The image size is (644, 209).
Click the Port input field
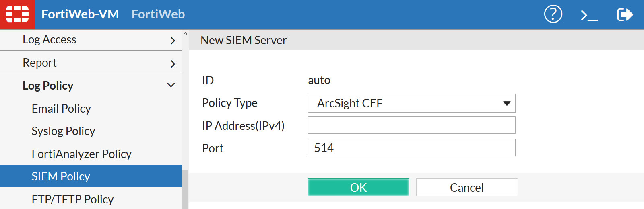pos(411,148)
